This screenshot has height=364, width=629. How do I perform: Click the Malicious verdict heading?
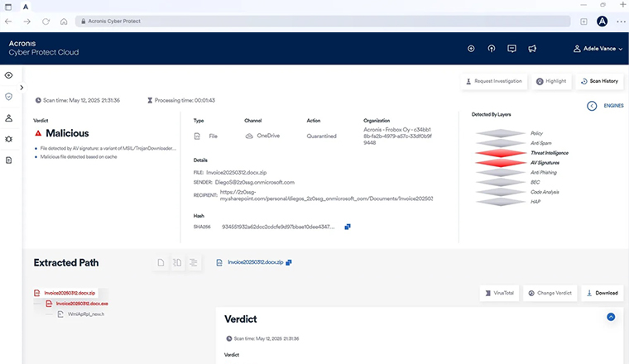67,133
